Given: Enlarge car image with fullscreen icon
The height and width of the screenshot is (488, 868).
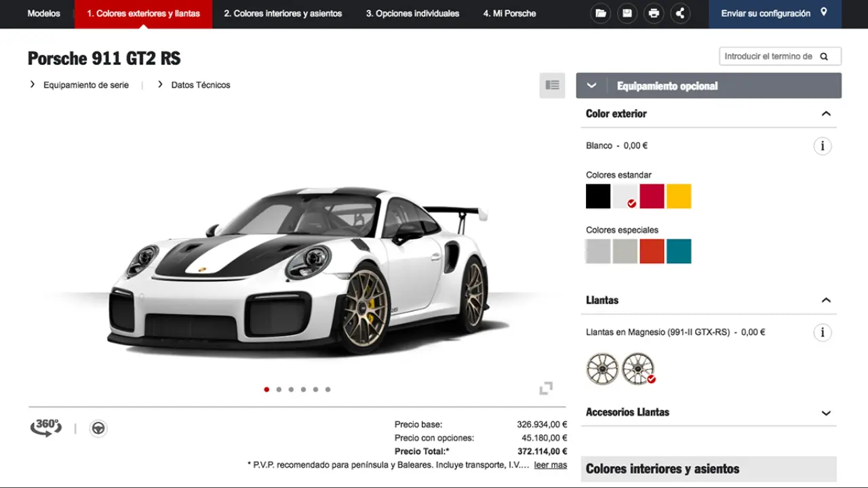Looking at the screenshot, I should tap(546, 388).
